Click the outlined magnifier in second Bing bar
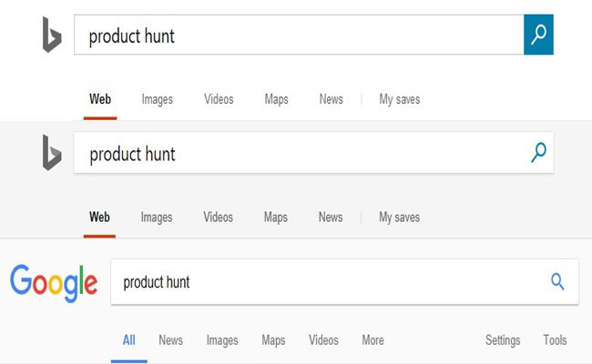Image resolution: width=592 pixels, height=364 pixels. pos(538,152)
